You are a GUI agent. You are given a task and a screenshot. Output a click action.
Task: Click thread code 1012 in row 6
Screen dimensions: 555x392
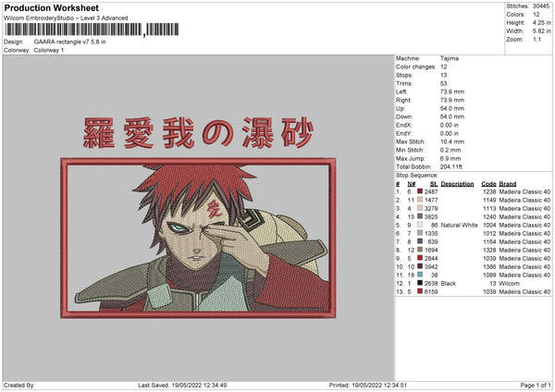[489, 234]
